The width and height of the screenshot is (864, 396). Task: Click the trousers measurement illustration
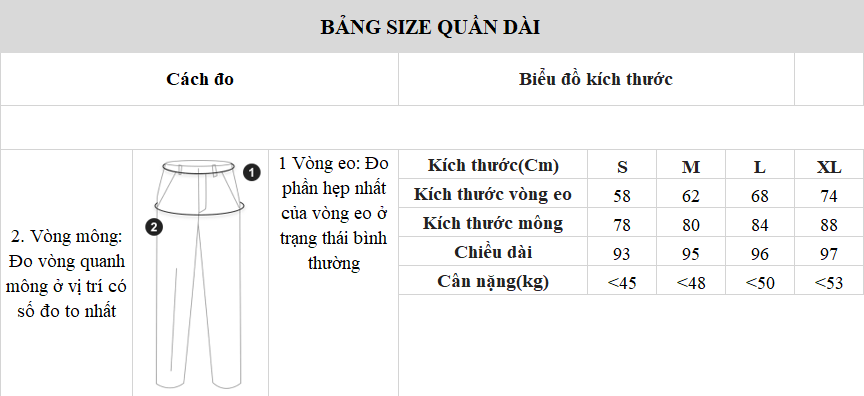(199, 274)
